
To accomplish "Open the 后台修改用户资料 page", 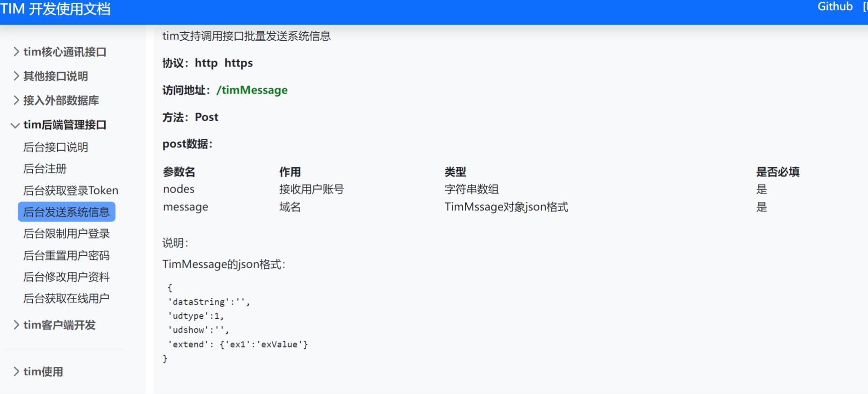I will [x=66, y=277].
